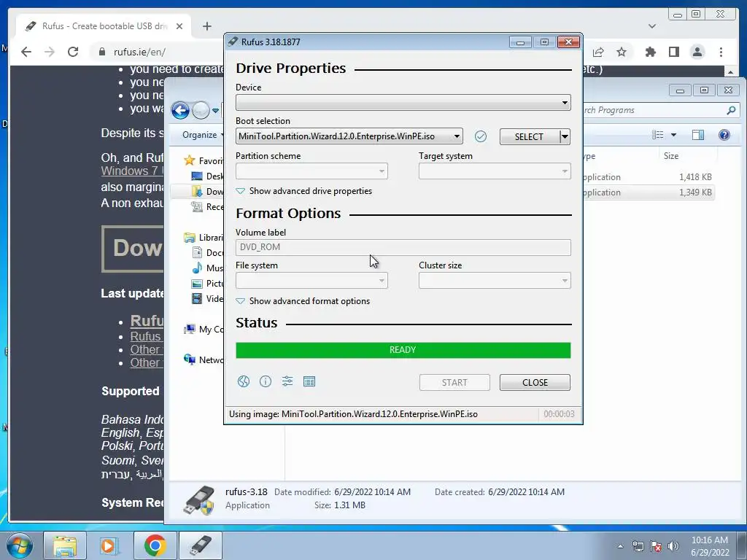Open the Boot selection combo box
Viewport: 747px width, 560px height.
pyautogui.click(x=349, y=136)
